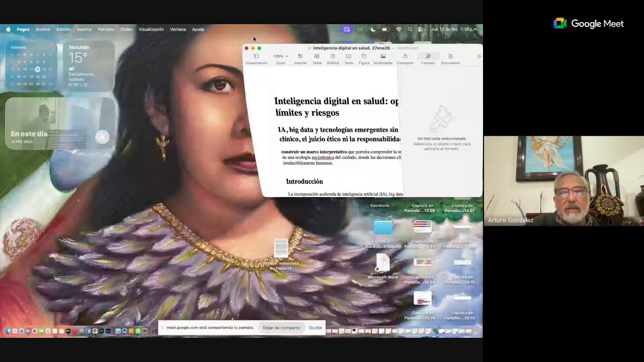
Task: Open Control Center icon
Action: pyautogui.click(x=421, y=29)
